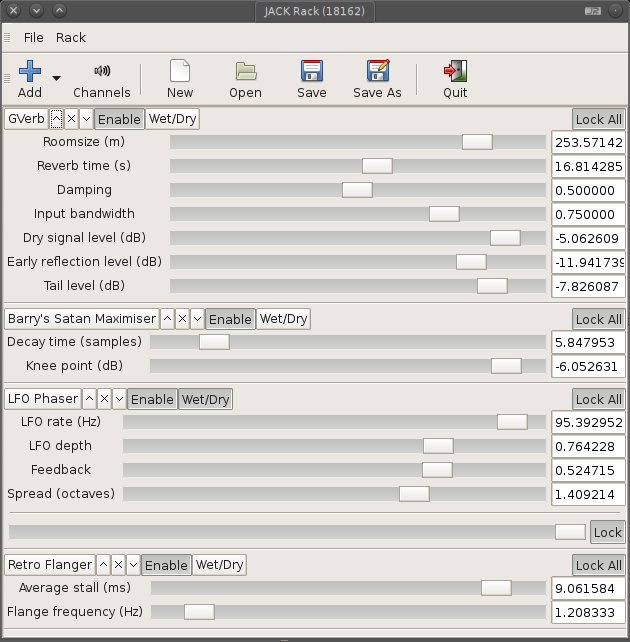Click the Save As icon
Screen dimensions: 630x642
(377, 71)
